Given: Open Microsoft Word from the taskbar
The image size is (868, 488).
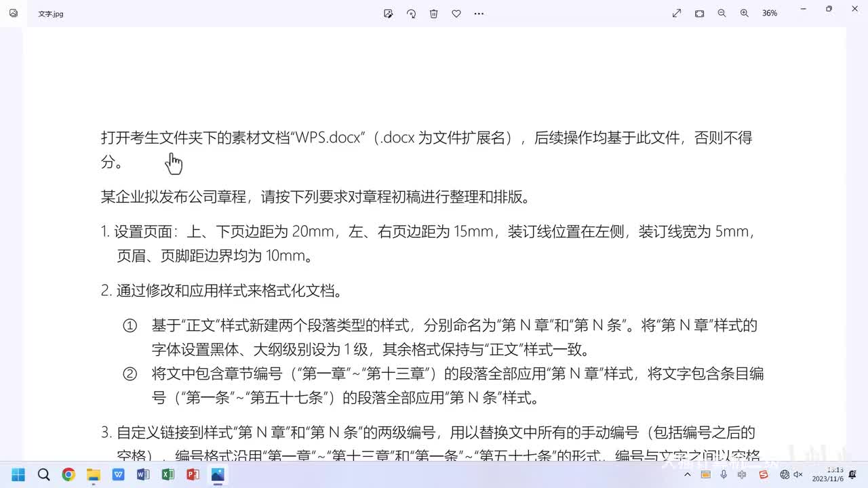Looking at the screenshot, I should click(x=143, y=474).
